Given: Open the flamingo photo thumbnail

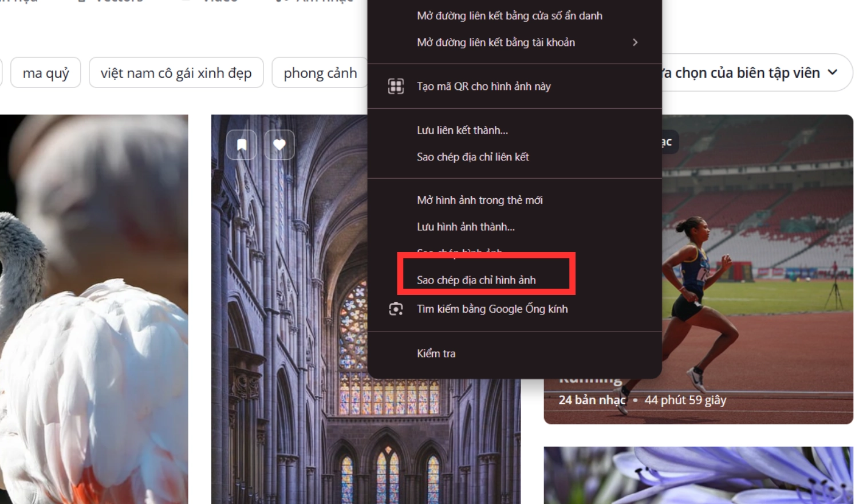Looking at the screenshot, I should tap(94, 309).
